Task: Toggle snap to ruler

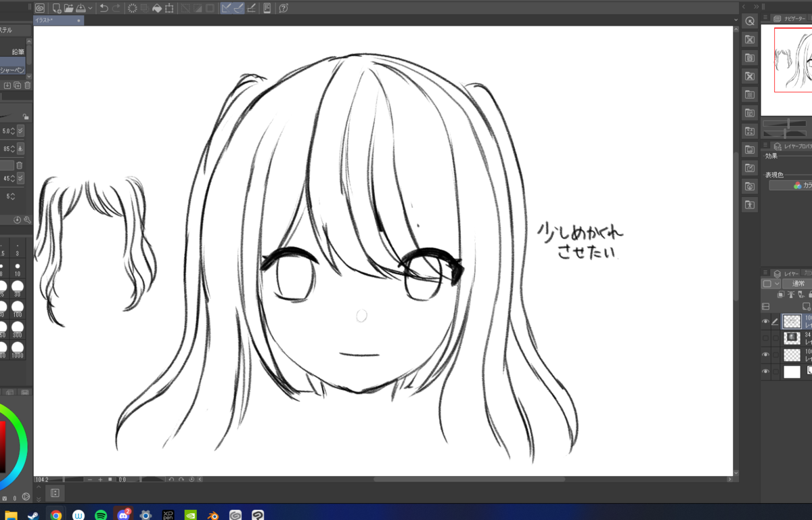Action: pos(227,8)
